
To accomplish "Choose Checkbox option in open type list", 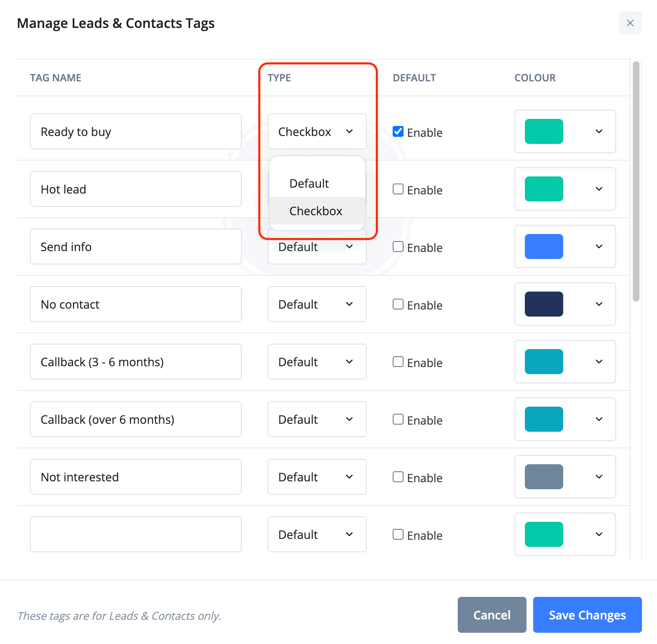I will (316, 211).
